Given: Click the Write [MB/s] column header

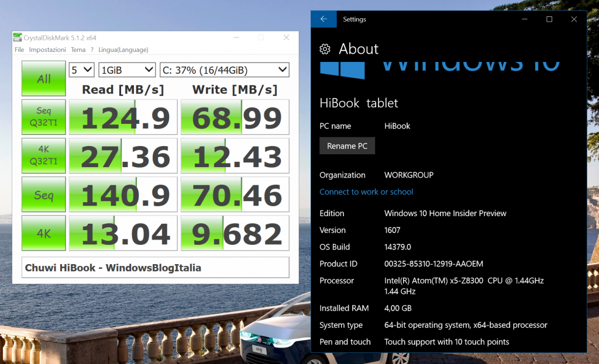Looking at the screenshot, I should click(x=235, y=89).
